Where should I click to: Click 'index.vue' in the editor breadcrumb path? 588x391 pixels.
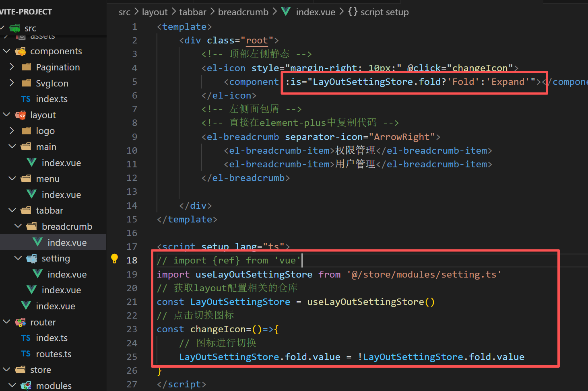pos(316,12)
